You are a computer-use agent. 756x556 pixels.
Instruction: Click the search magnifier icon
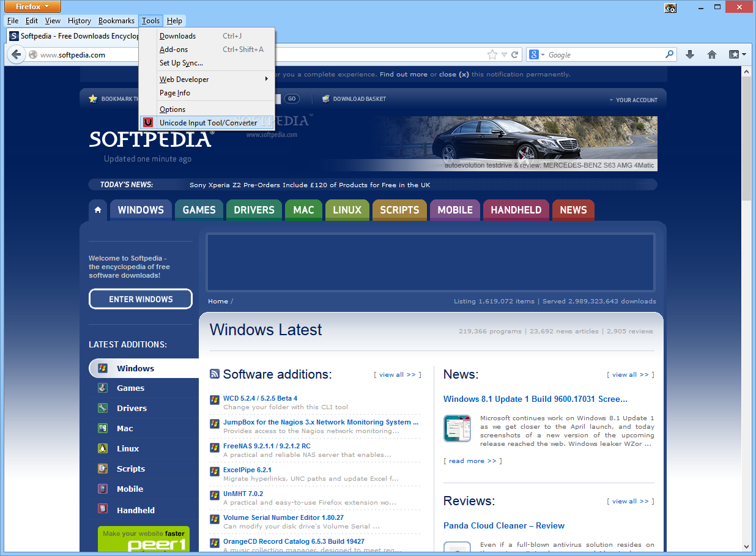coord(670,54)
